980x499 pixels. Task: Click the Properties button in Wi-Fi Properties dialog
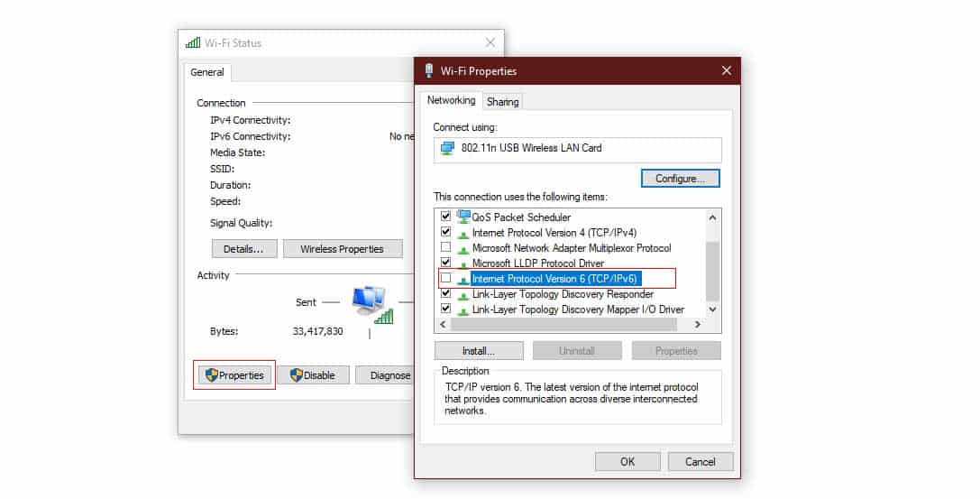coord(675,351)
